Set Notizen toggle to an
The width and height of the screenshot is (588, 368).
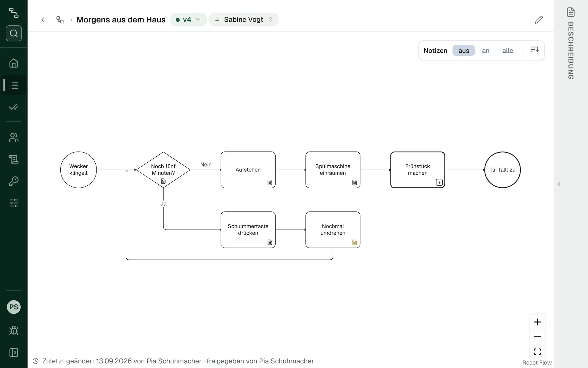[486, 51]
